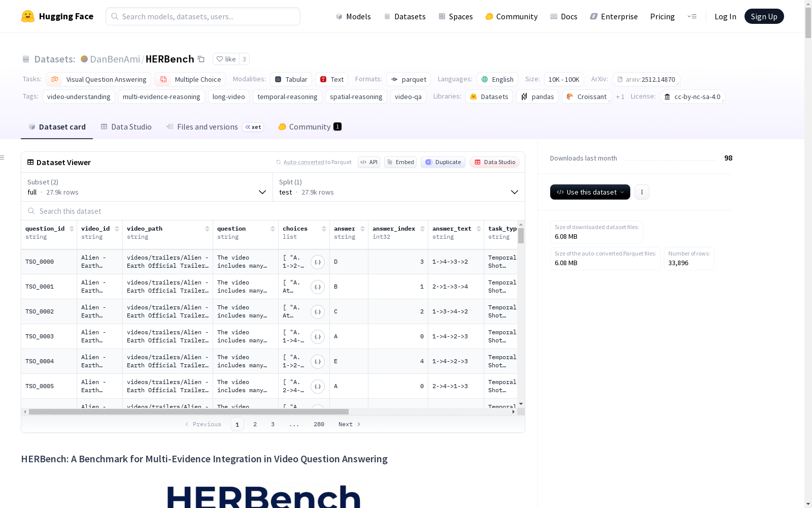Open the API button in Dataset Viewer

coord(369,162)
